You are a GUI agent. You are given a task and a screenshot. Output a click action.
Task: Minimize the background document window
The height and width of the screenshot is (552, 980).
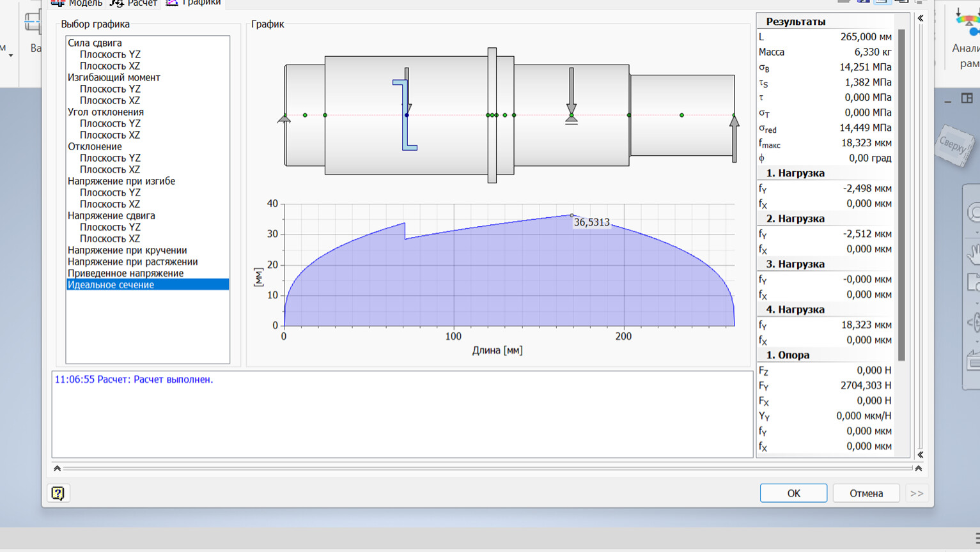coord(948,101)
